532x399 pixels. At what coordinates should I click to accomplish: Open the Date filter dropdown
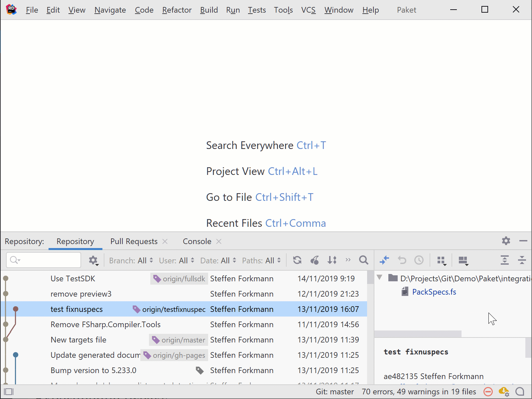pos(218,261)
